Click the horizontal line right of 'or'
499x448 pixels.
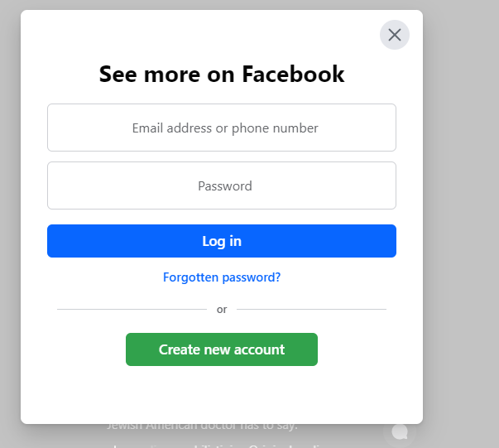point(311,309)
